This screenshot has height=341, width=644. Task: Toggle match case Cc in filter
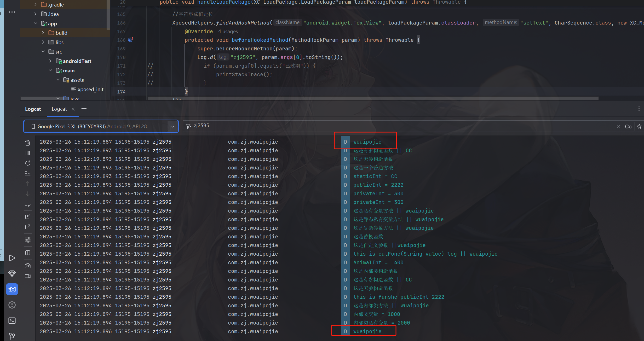[628, 127]
